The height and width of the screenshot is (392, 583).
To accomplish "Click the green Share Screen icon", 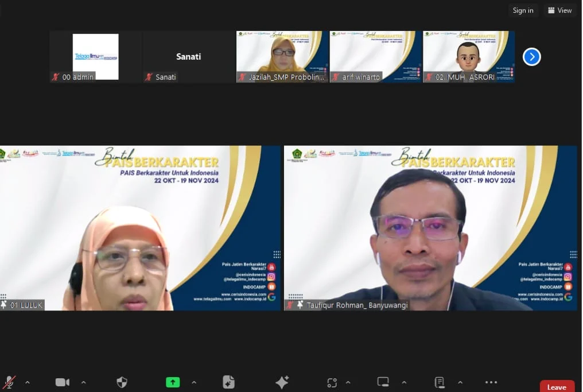I will click(172, 381).
